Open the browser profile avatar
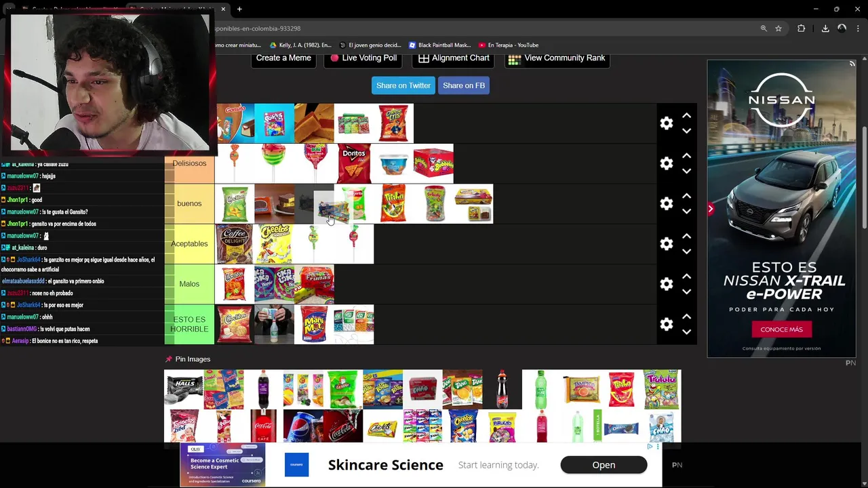 click(x=842, y=28)
